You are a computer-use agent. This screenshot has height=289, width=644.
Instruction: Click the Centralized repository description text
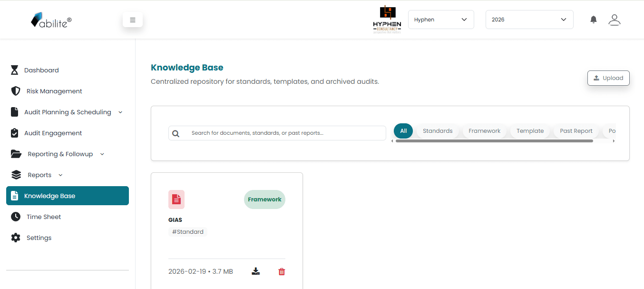pyautogui.click(x=265, y=81)
